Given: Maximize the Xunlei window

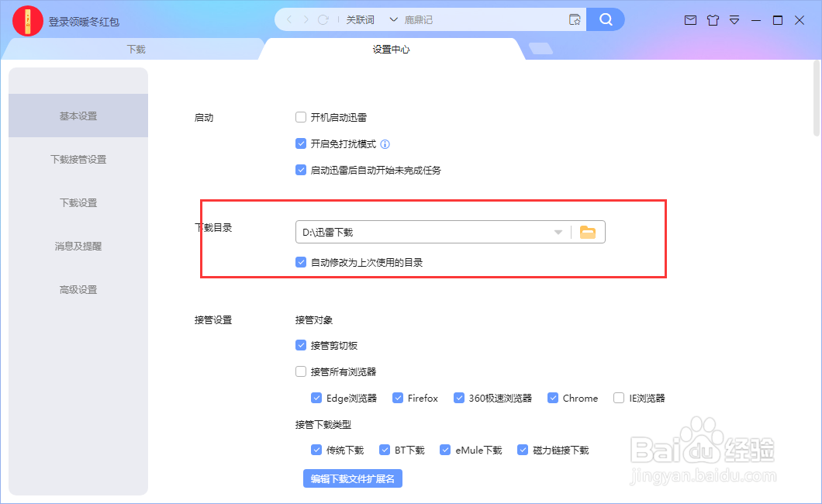Looking at the screenshot, I should pos(778,20).
